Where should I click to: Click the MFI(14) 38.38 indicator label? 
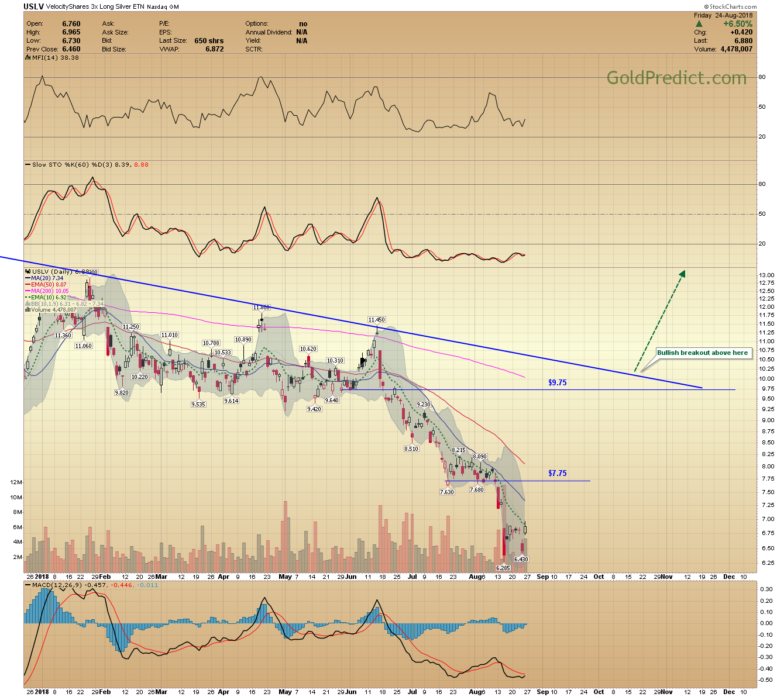[x=53, y=57]
